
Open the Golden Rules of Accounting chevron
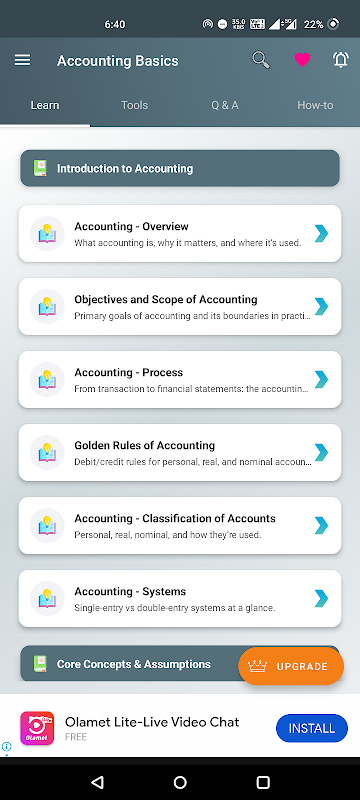(321, 453)
